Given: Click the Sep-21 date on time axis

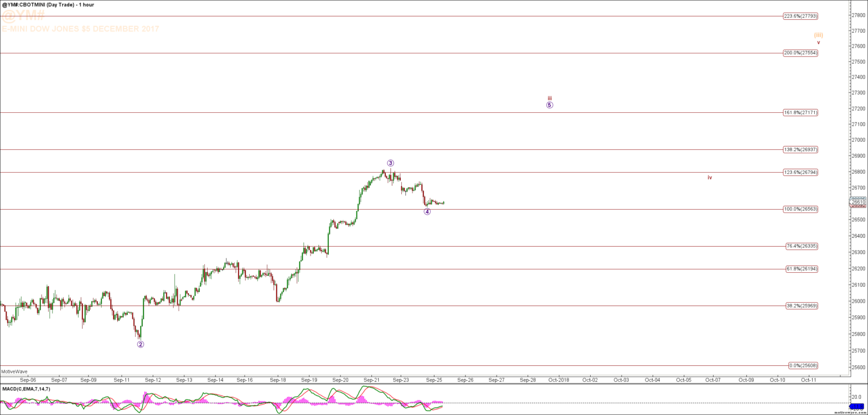Looking at the screenshot, I should 371,380.
